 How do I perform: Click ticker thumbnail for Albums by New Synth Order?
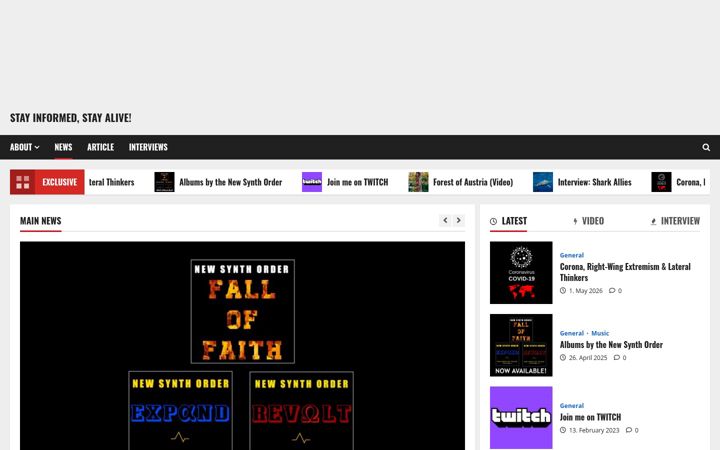[164, 182]
